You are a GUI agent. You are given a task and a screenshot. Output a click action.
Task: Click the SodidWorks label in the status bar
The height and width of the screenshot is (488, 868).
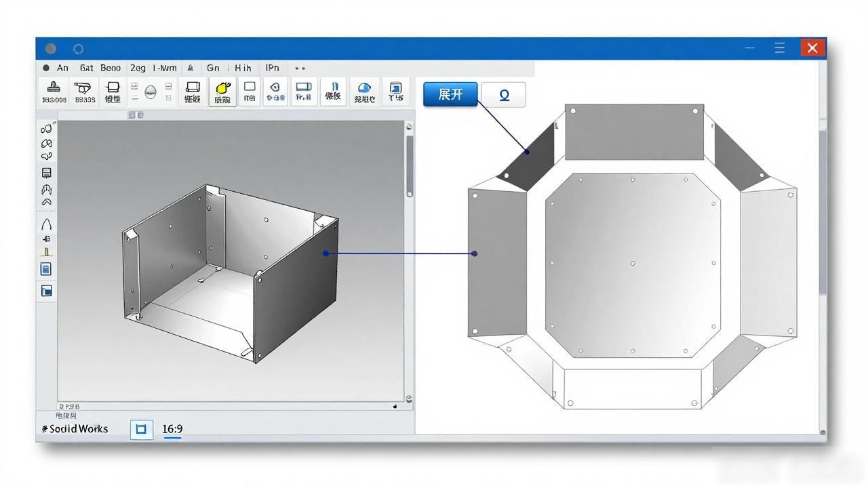(75, 429)
